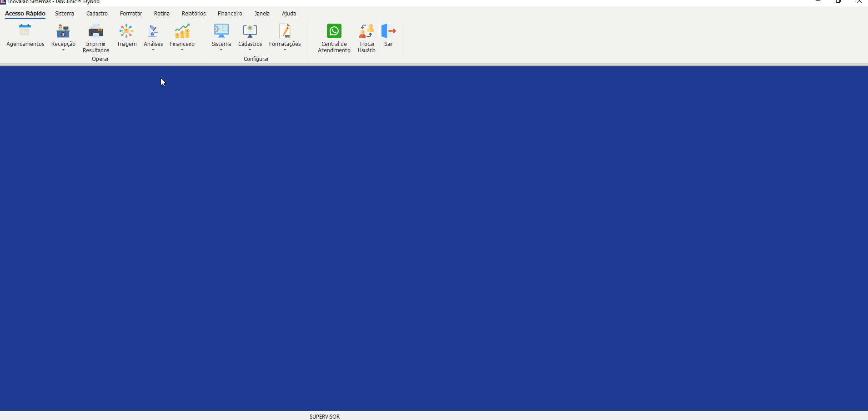Open the Relatórios menu

click(194, 14)
